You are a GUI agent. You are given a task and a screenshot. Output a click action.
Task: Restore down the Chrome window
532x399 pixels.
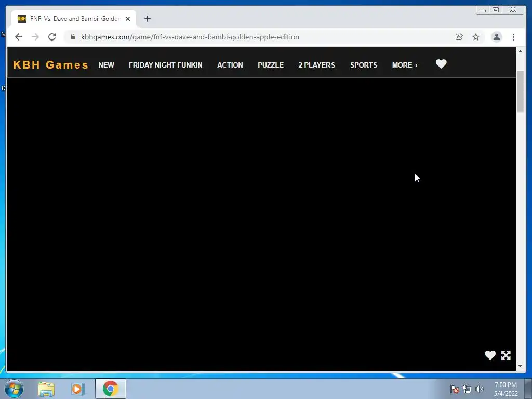[496, 10]
